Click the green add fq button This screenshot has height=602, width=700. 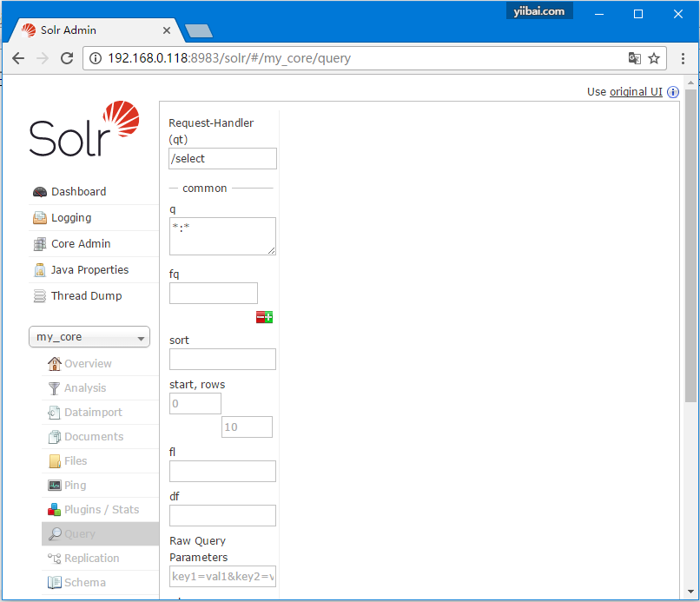click(269, 318)
